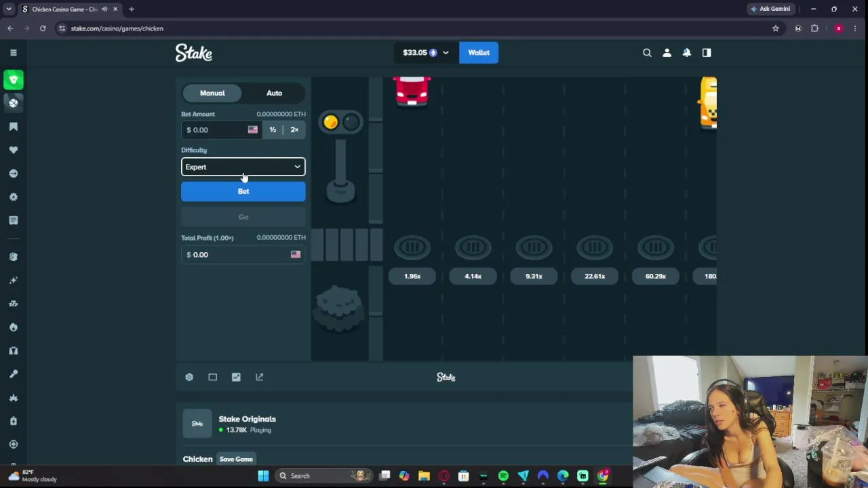Open Chrome extensions puzzle icon

point(815,28)
